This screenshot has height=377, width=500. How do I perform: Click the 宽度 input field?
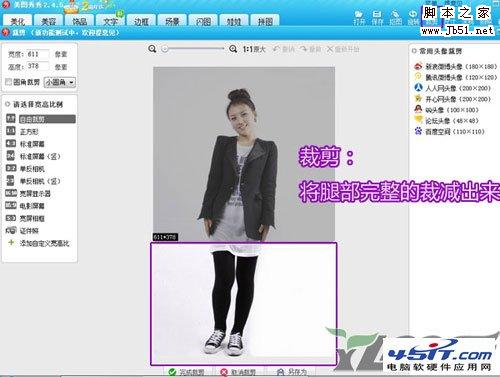[x=38, y=54]
